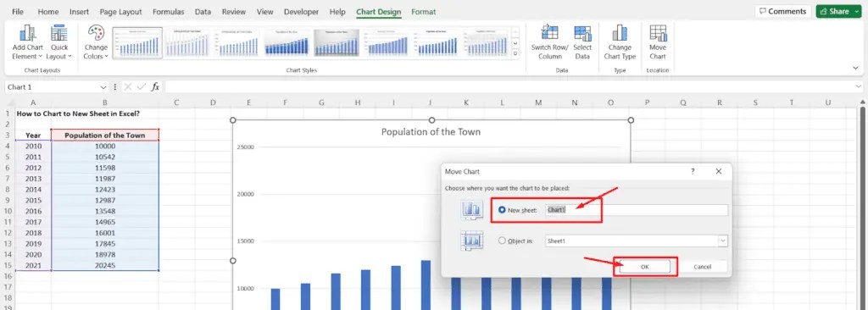Open the Change Colors palette
Screen dimensions: 868x310
96,42
